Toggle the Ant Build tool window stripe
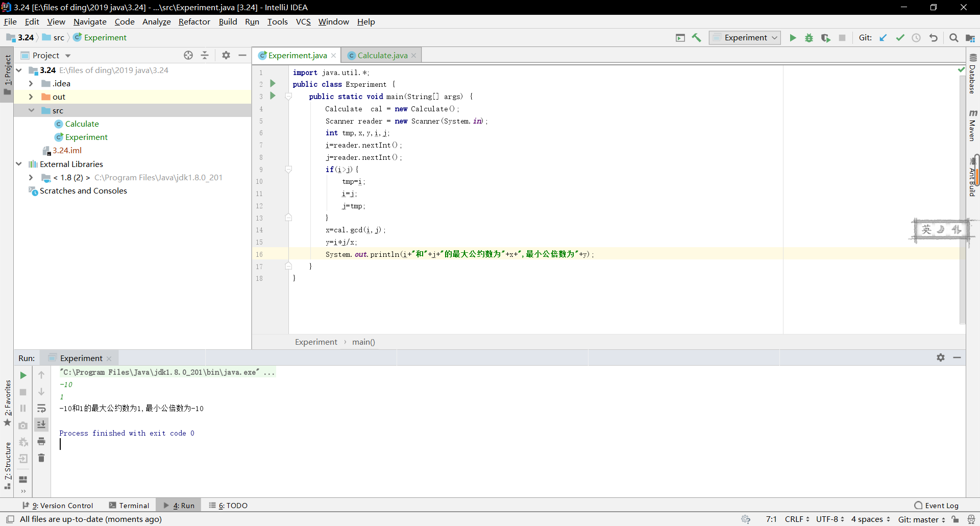The height and width of the screenshot is (526, 980). pyautogui.click(x=973, y=177)
